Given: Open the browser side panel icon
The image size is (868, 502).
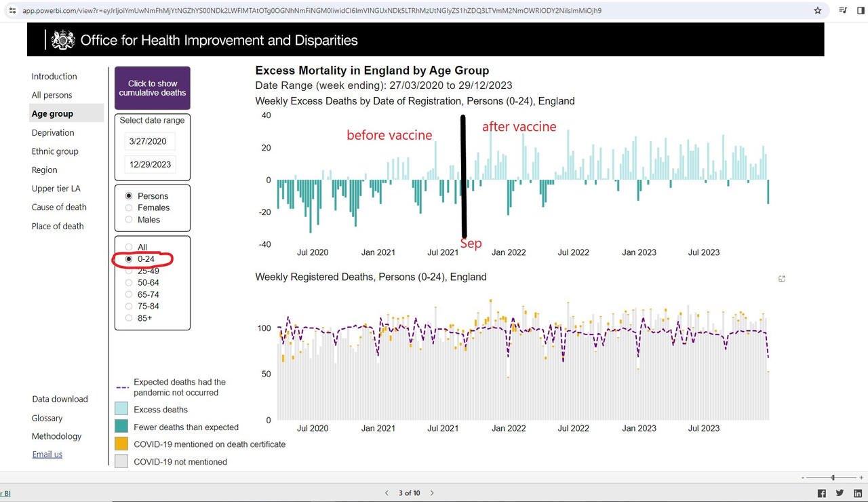Looking at the screenshot, I should tap(861, 10).
